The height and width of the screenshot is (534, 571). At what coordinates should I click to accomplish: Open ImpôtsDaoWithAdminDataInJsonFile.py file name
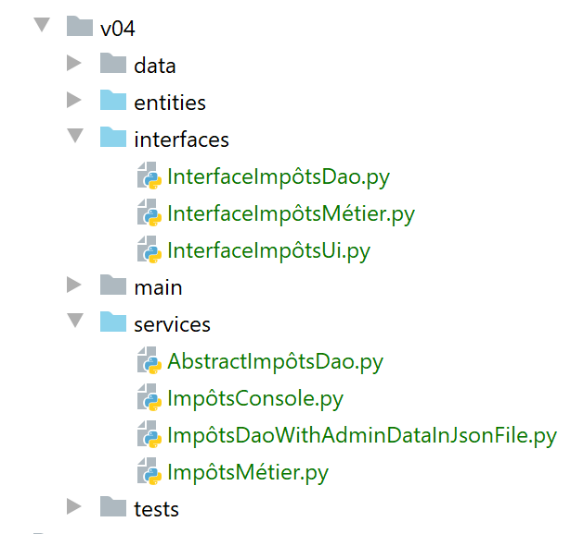point(362,436)
